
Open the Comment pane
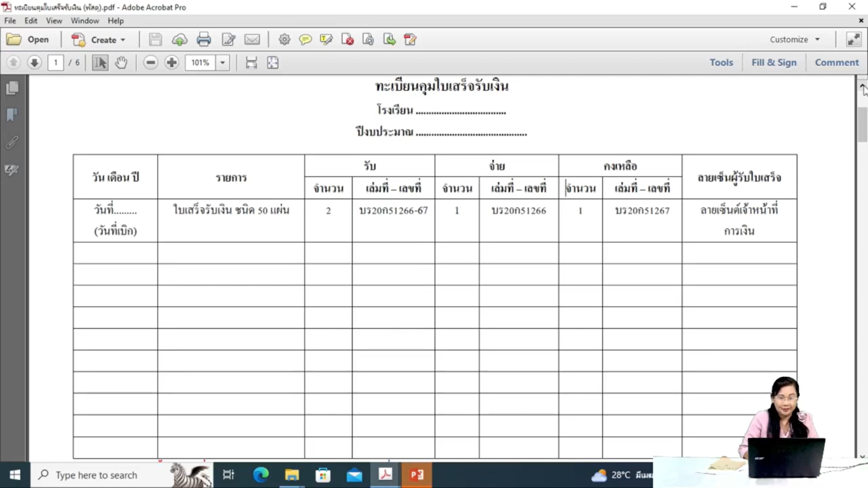[x=837, y=62]
